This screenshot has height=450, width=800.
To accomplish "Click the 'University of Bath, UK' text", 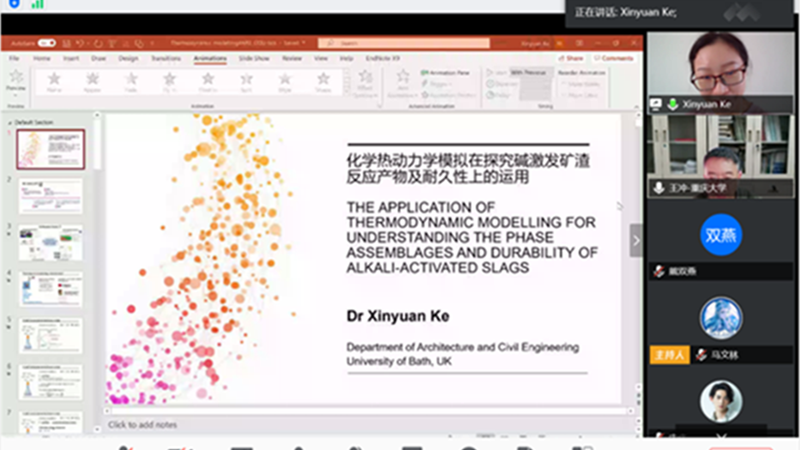I will pyautogui.click(x=399, y=361).
